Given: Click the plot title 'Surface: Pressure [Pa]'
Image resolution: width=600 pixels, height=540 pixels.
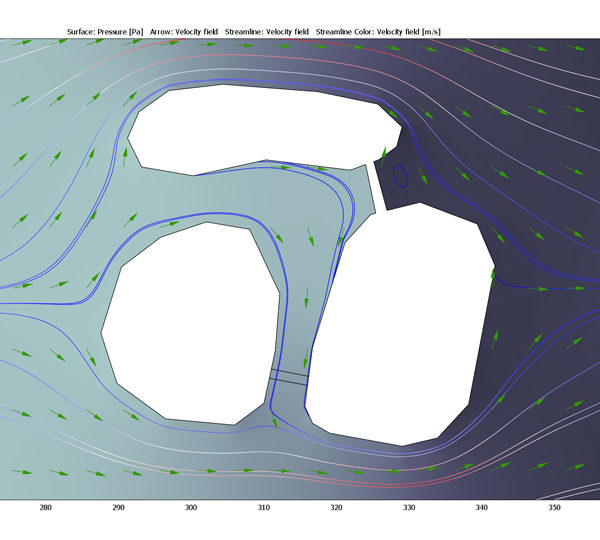Looking at the screenshot, I should [x=105, y=32].
